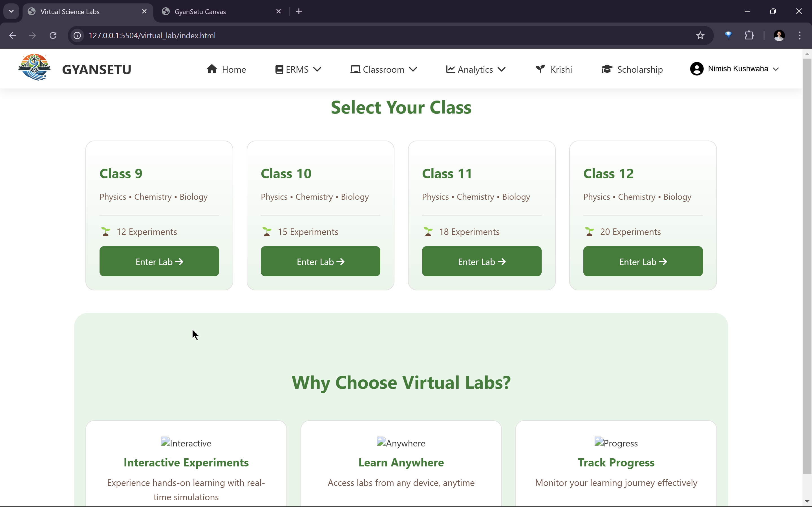Enter the Class 9 lab
The height and width of the screenshot is (507, 812).
(x=159, y=262)
